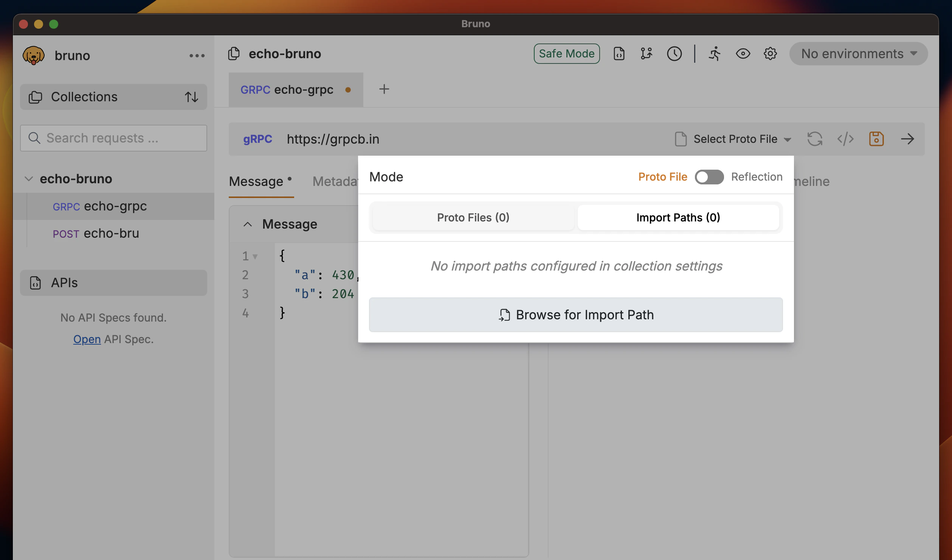Refresh gRPC methods with the reload icon
The width and height of the screenshot is (952, 560).
tap(815, 139)
